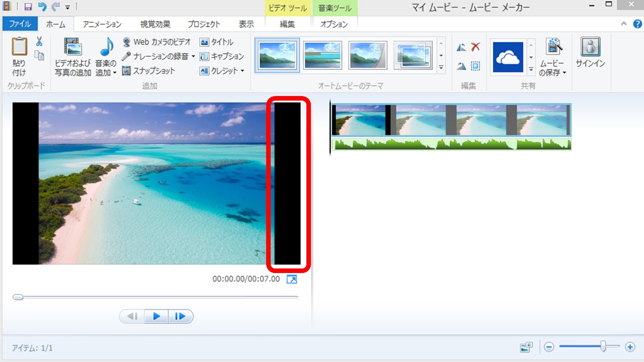The height and width of the screenshot is (362, 644).
Task: Open Video Tools Edit tab
Action: coord(287,24)
